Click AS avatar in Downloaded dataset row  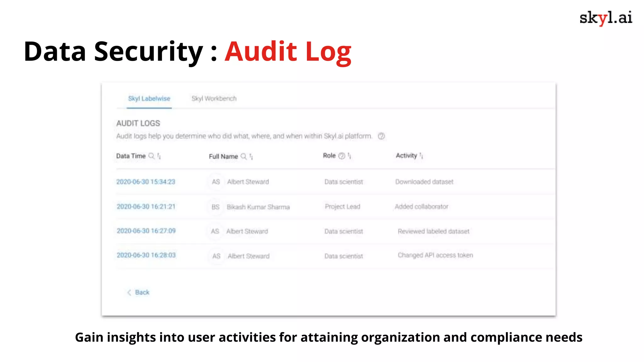216,182
